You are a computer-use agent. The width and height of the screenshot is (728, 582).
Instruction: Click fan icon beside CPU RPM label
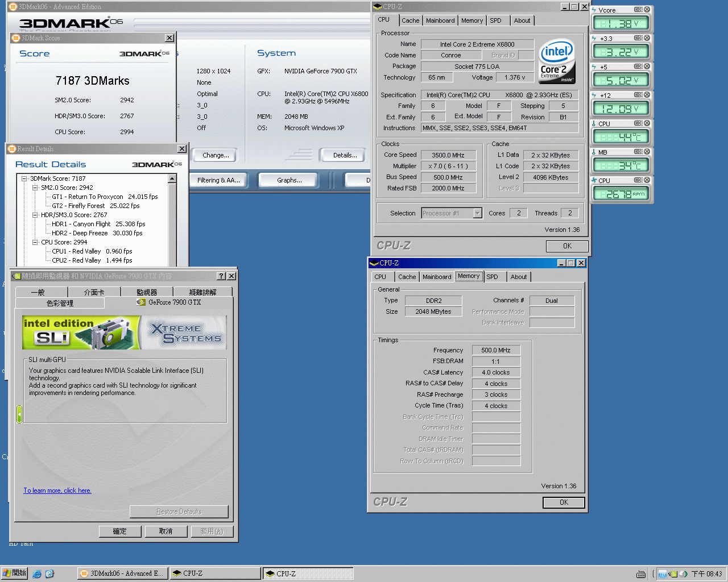click(x=594, y=181)
